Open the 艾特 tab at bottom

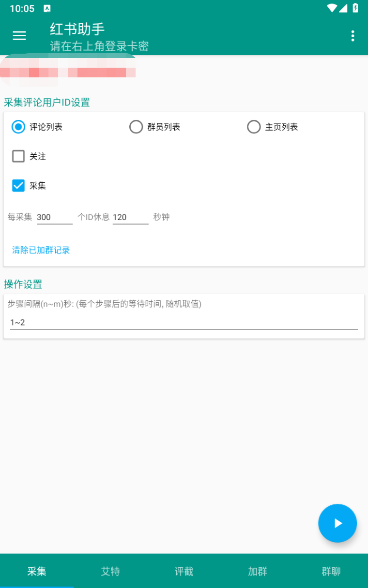pyautogui.click(x=110, y=571)
